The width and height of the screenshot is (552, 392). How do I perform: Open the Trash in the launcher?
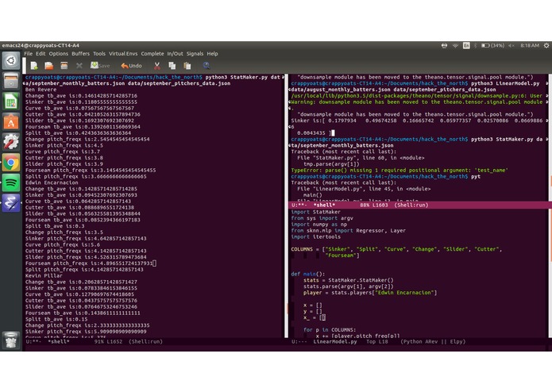11,340
